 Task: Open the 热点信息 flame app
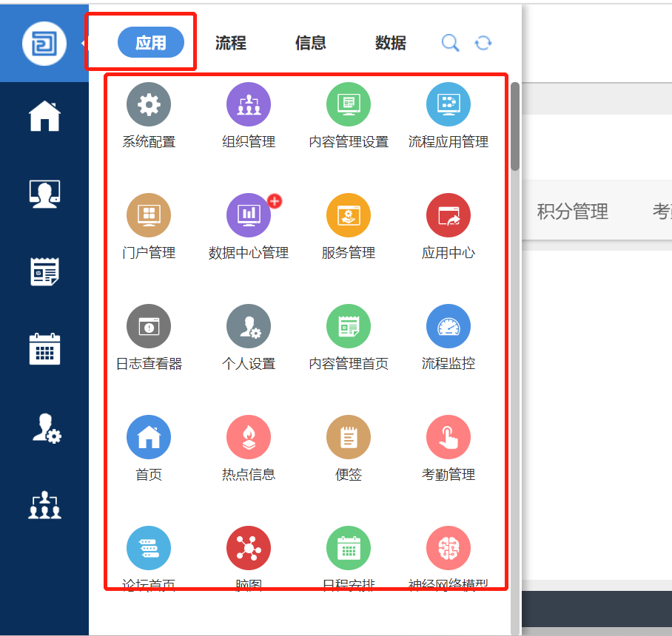(249, 437)
